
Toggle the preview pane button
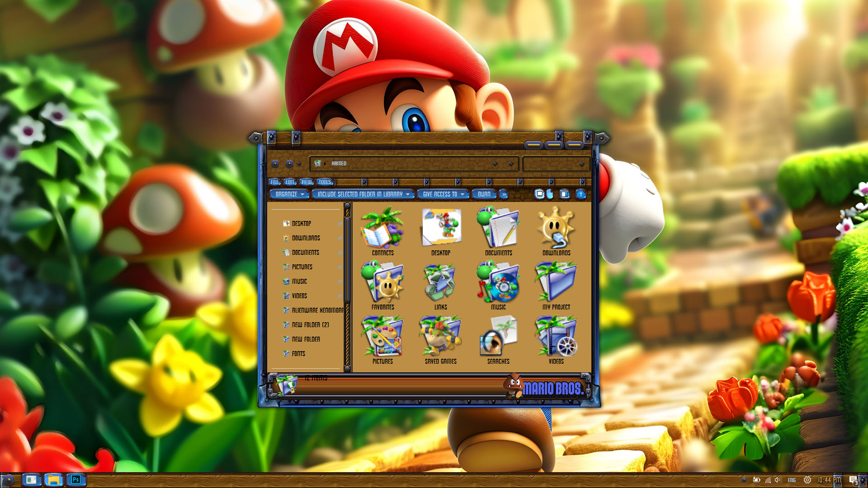564,194
